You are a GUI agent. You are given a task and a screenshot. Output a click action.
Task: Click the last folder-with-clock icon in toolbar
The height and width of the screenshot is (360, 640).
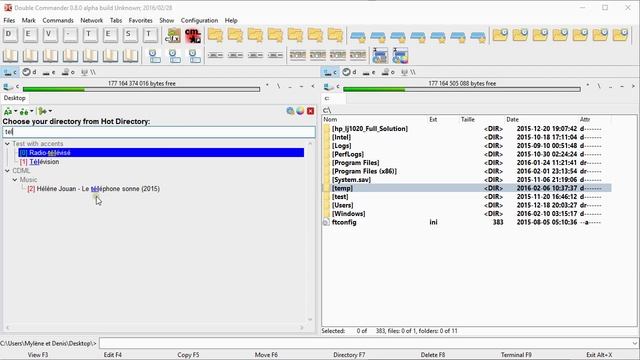620,35
